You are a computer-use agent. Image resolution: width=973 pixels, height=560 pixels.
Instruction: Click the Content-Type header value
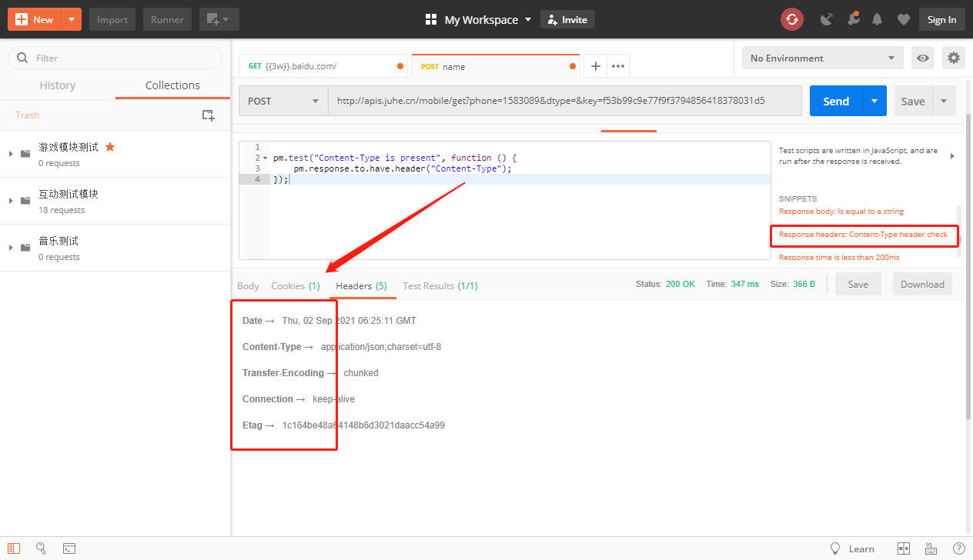(x=381, y=347)
